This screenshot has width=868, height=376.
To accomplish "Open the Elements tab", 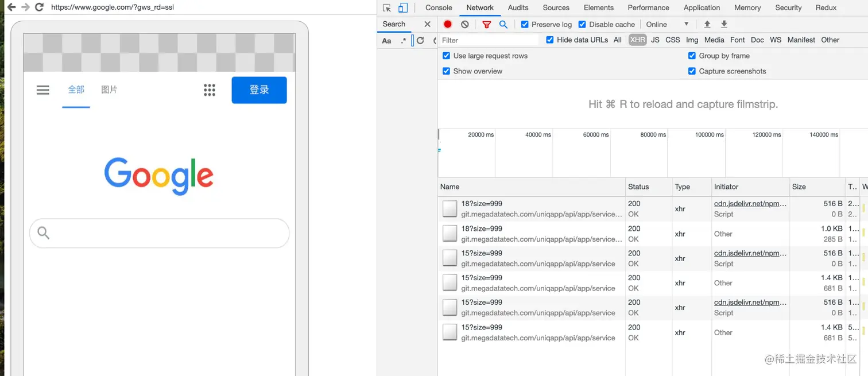I will (x=599, y=7).
